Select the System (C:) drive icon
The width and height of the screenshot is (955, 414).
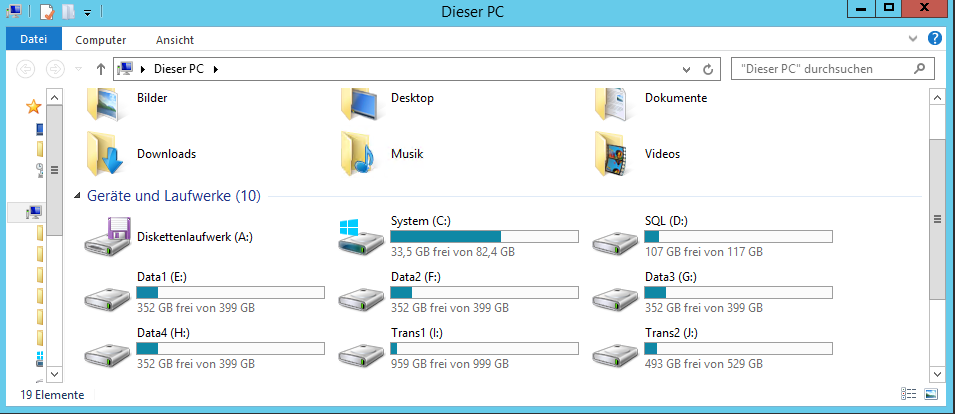361,238
